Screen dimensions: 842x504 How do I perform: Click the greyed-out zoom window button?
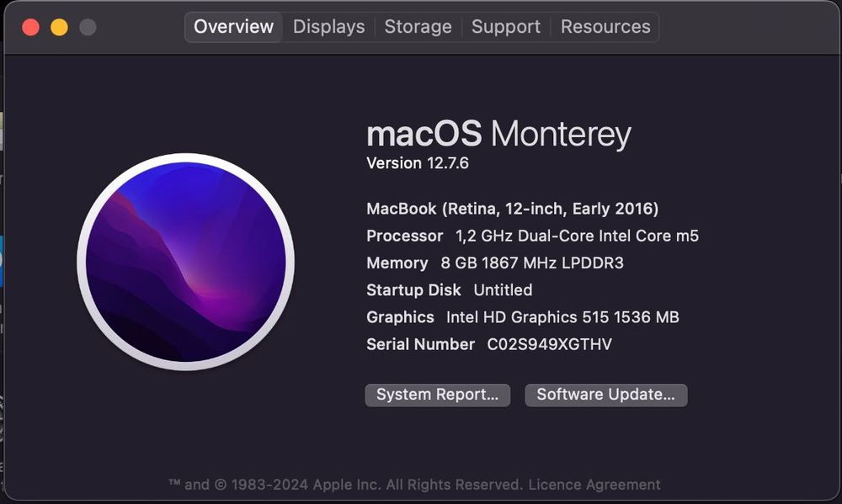(x=88, y=27)
